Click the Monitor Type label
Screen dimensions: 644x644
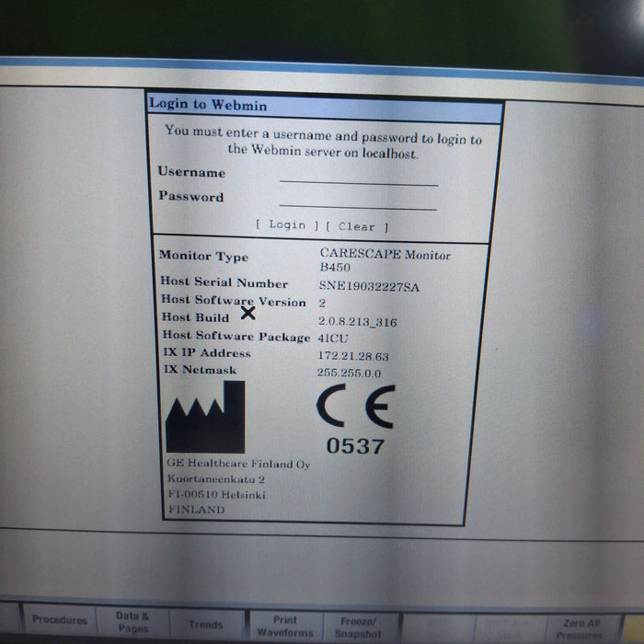point(203,257)
